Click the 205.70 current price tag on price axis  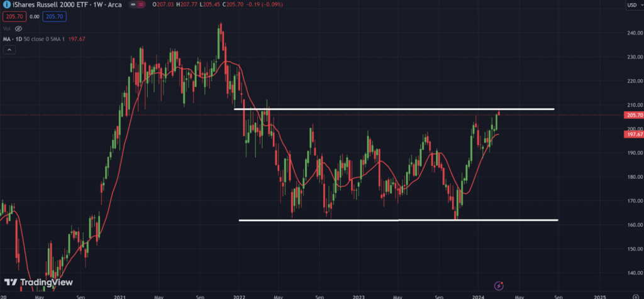(x=633, y=116)
